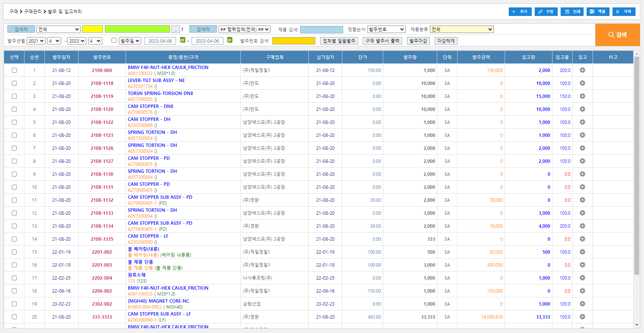Open the 정렬순서 sort order dropdown
This screenshot has width=644, height=333.
386,29
